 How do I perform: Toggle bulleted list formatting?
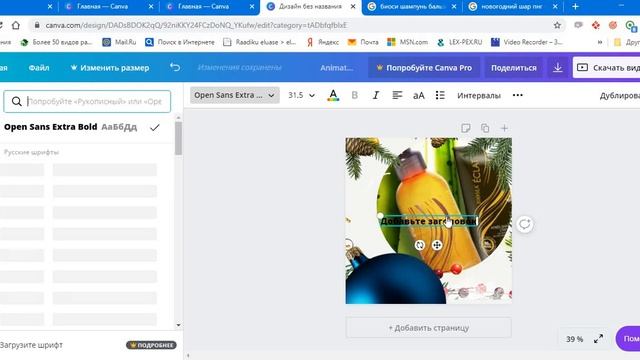(x=440, y=95)
